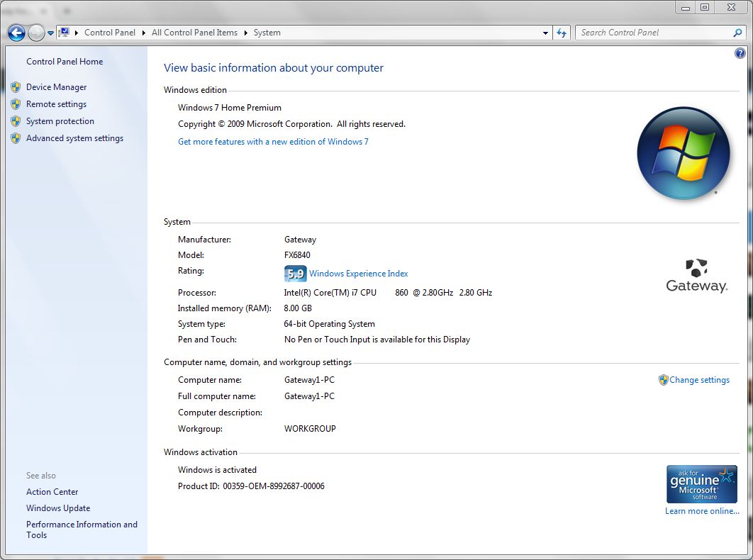Click Windows 7 Home Premium text
This screenshot has height=560, width=753.
[230, 108]
